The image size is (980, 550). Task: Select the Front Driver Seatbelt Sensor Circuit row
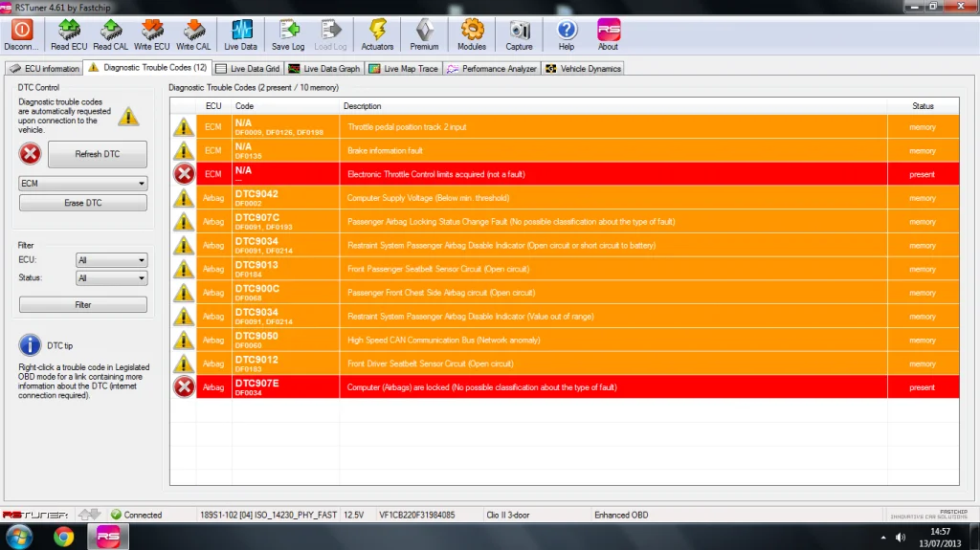(x=565, y=363)
